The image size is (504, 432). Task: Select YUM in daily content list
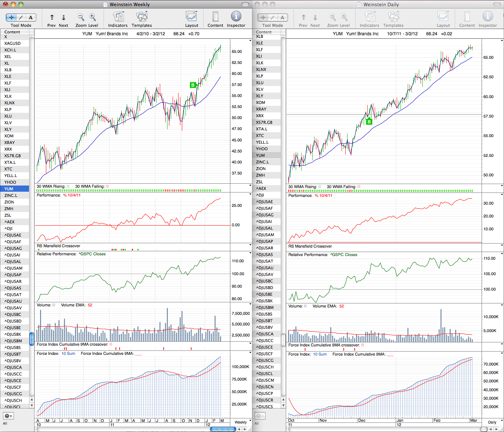(266, 155)
